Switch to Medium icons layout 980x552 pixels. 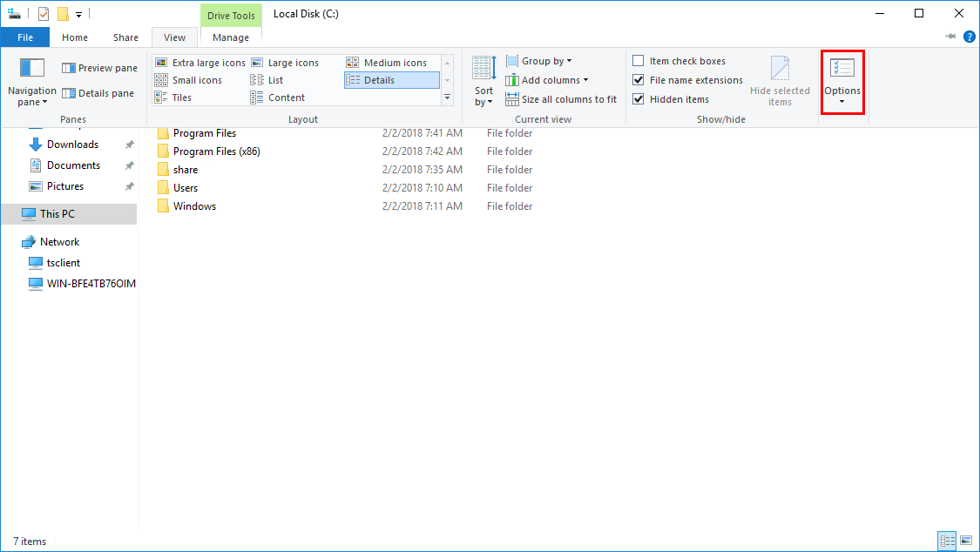point(386,63)
